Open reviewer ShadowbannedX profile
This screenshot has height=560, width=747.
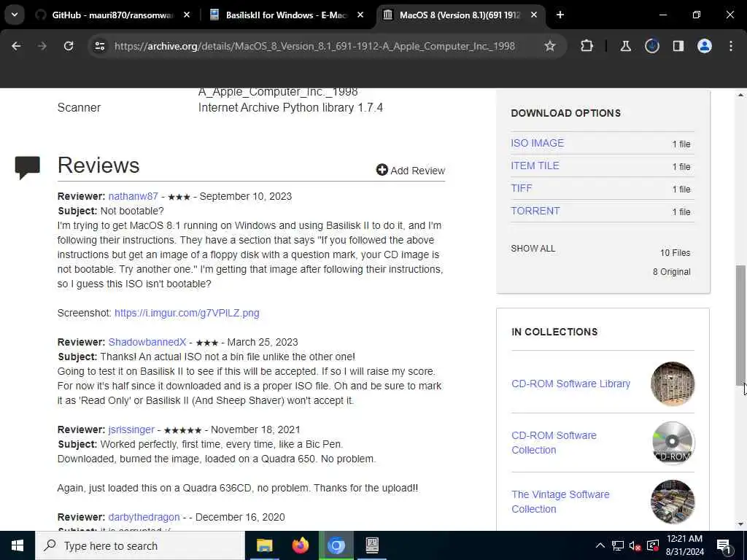point(147,342)
